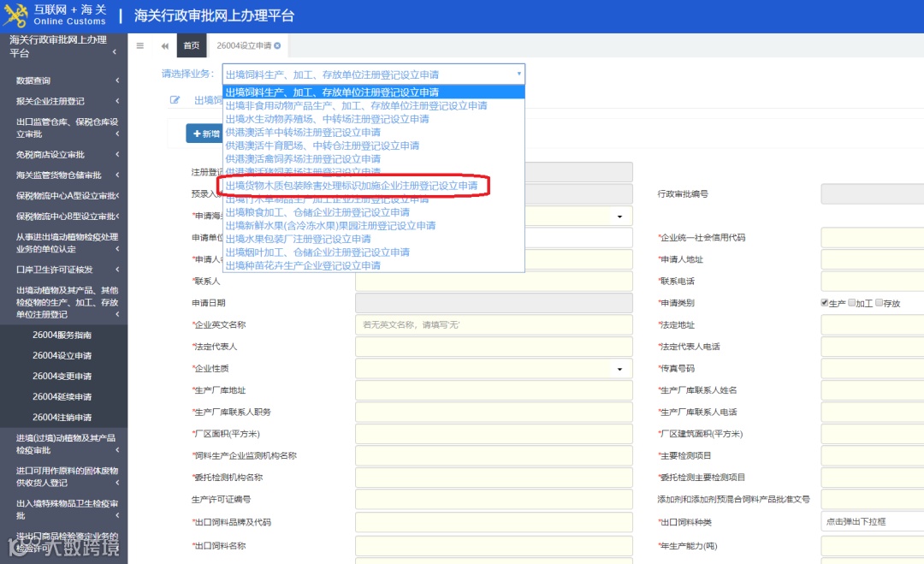Expand 出入境特殊物品卫生检疫审批 menu
The image size is (924, 564).
coord(63,510)
